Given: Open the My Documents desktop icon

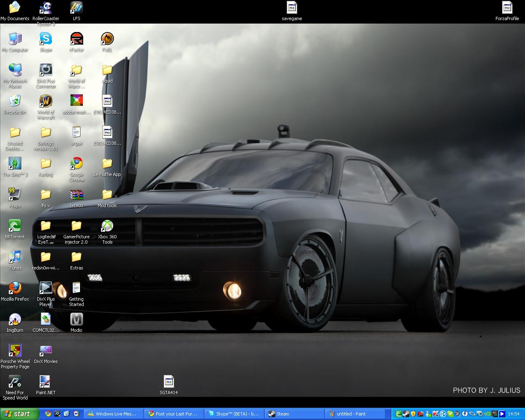Looking at the screenshot, I should pos(15,11).
